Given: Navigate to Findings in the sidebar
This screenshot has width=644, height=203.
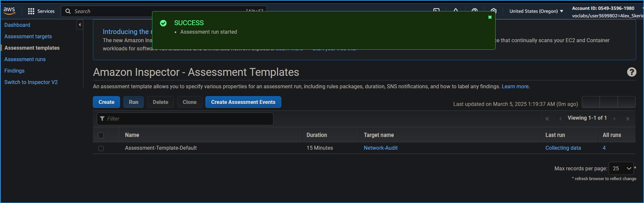Looking at the screenshot, I should pyautogui.click(x=14, y=71).
